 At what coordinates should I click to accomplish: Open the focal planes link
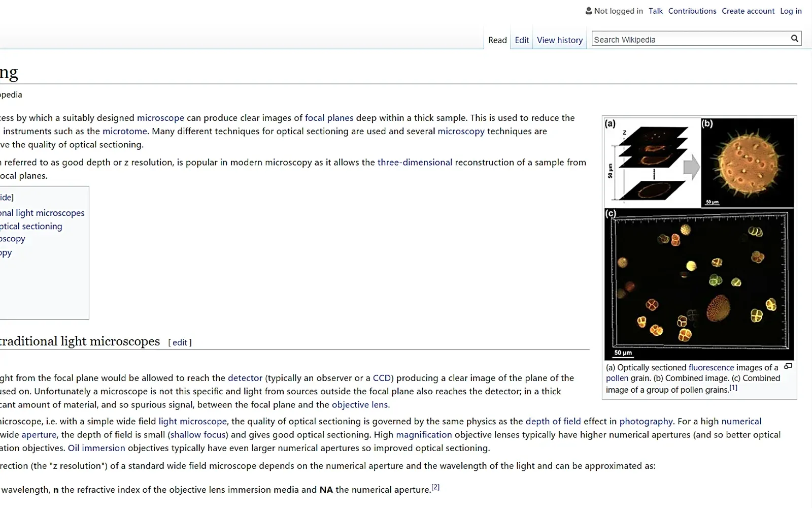click(329, 118)
